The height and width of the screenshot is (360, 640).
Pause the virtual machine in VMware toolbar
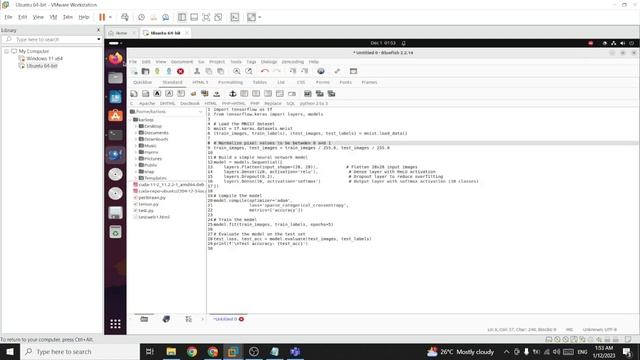[x=102, y=17]
